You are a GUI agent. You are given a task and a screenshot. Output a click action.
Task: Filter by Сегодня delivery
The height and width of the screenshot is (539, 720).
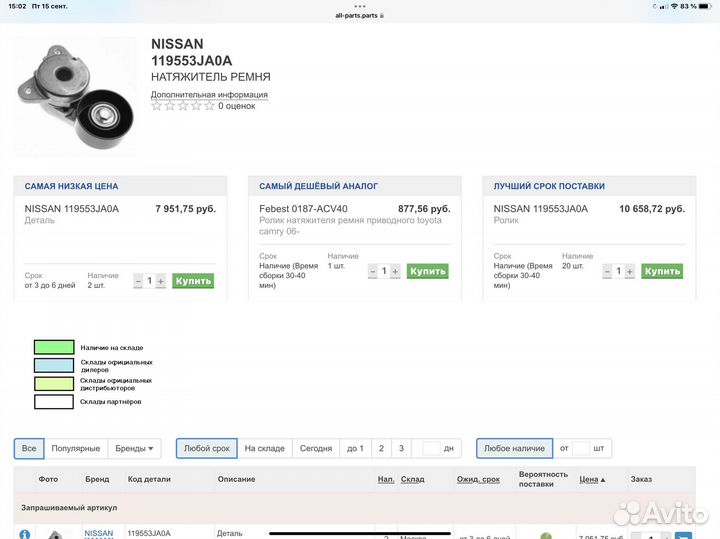[x=316, y=448]
